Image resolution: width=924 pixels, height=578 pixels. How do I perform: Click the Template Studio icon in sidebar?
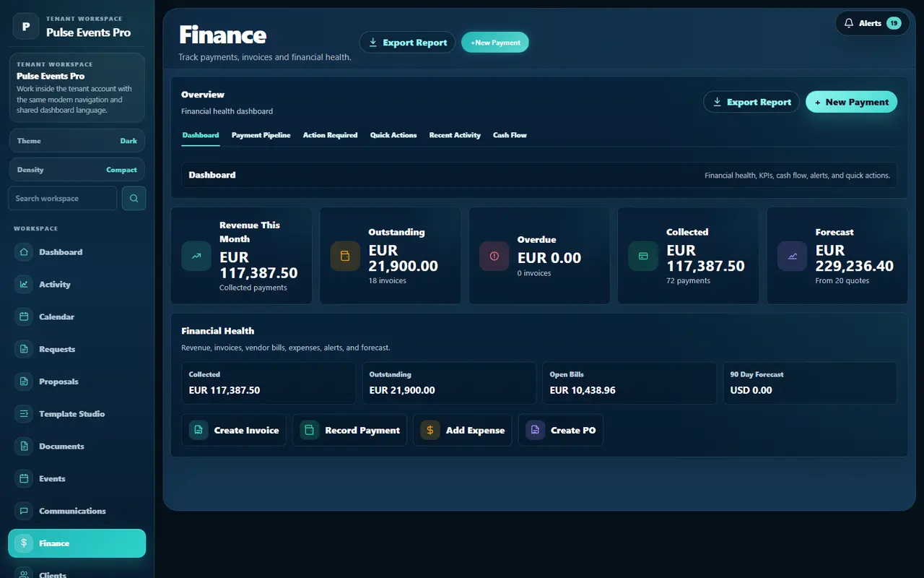[24, 414]
